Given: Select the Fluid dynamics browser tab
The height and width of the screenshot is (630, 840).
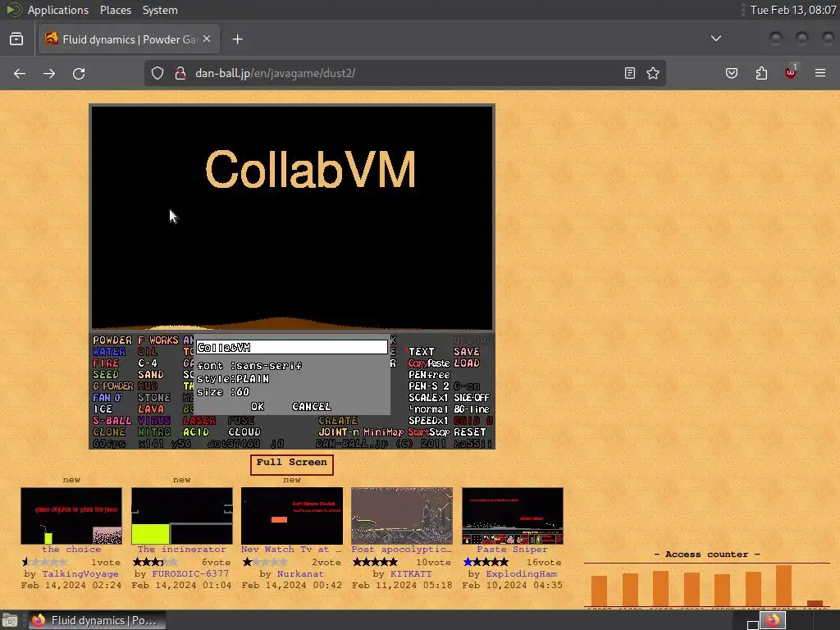Looking at the screenshot, I should coord(129,39).
